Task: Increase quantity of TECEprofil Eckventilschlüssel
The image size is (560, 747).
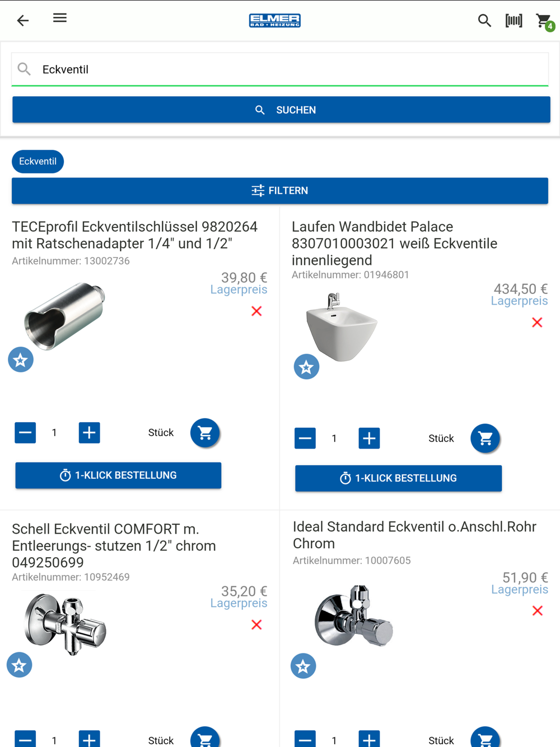Action: (x=89, y=432)
